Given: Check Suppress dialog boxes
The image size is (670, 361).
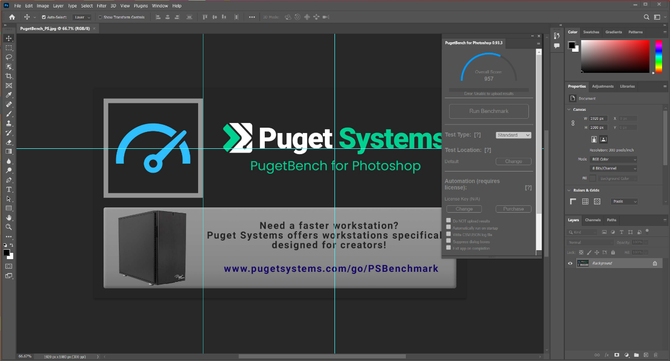Looking at the screenshot, I should 448,241.
